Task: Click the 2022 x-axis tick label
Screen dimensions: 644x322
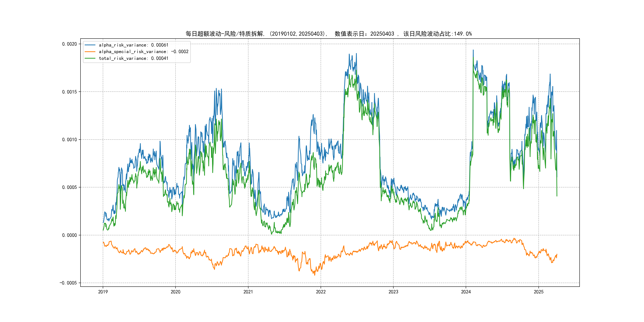Action: (x=321, y=292)
